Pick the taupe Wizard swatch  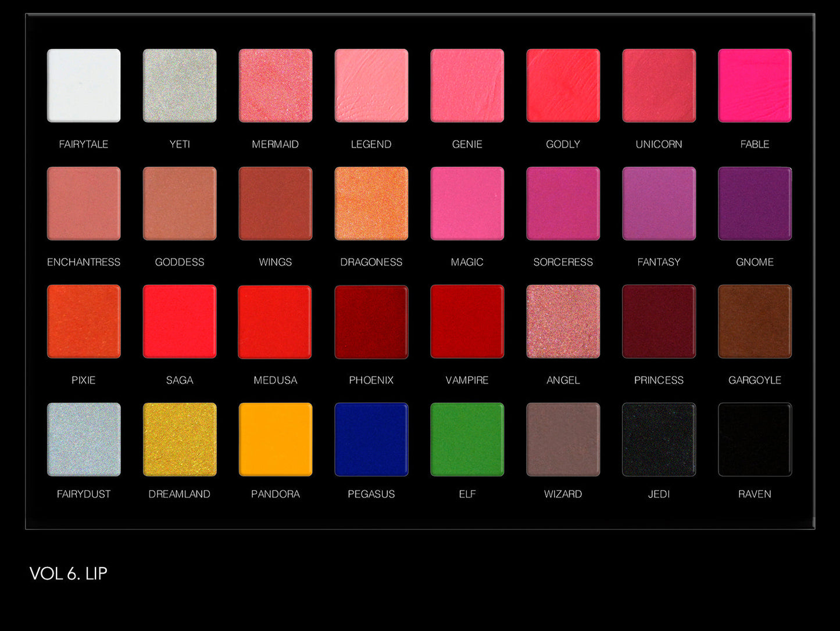pos(563,439)
